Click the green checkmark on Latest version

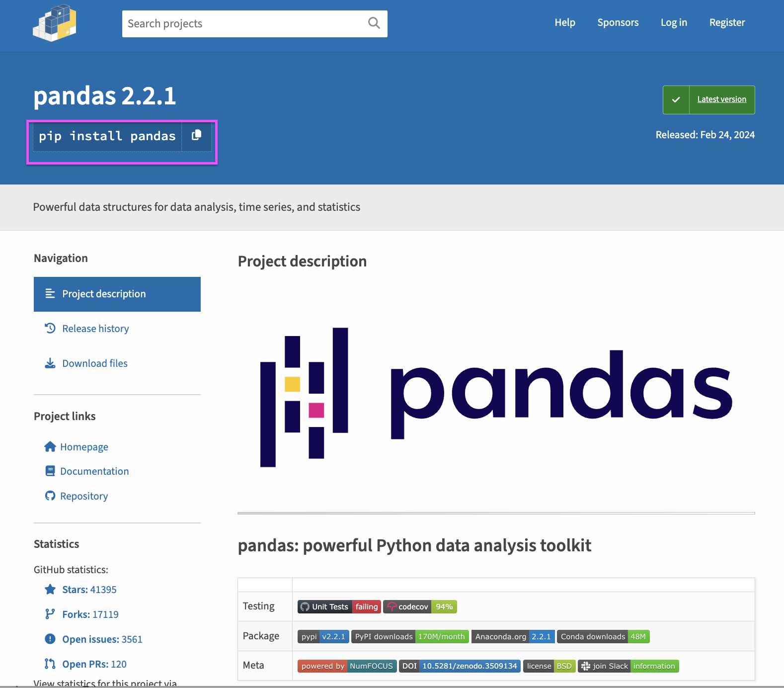tap(676, 100)
